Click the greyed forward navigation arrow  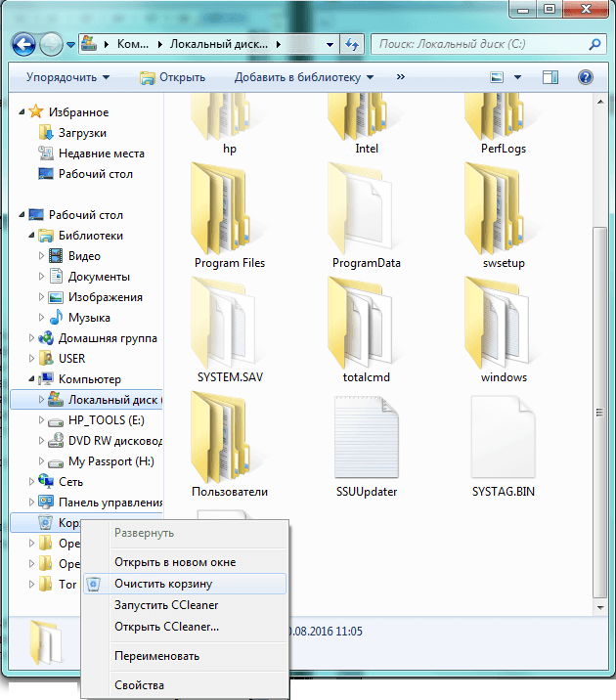pos(51,44)
